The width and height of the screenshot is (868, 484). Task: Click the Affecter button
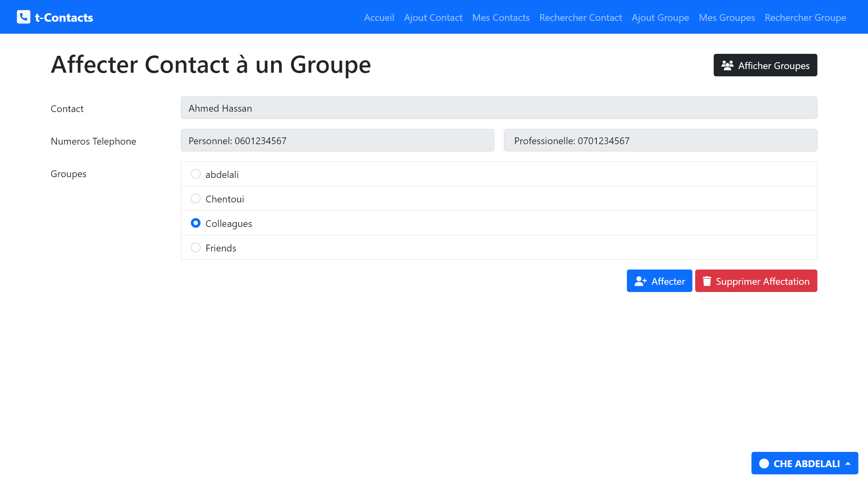click(x=659, y=281)
